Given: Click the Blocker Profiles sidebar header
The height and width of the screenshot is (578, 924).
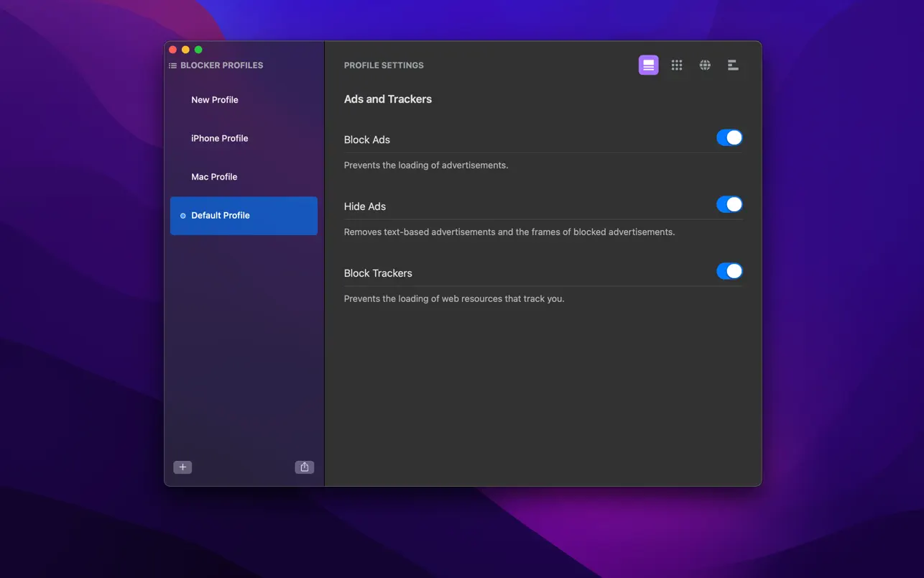Looking at the screenshot, I should [x=221, y=65].
